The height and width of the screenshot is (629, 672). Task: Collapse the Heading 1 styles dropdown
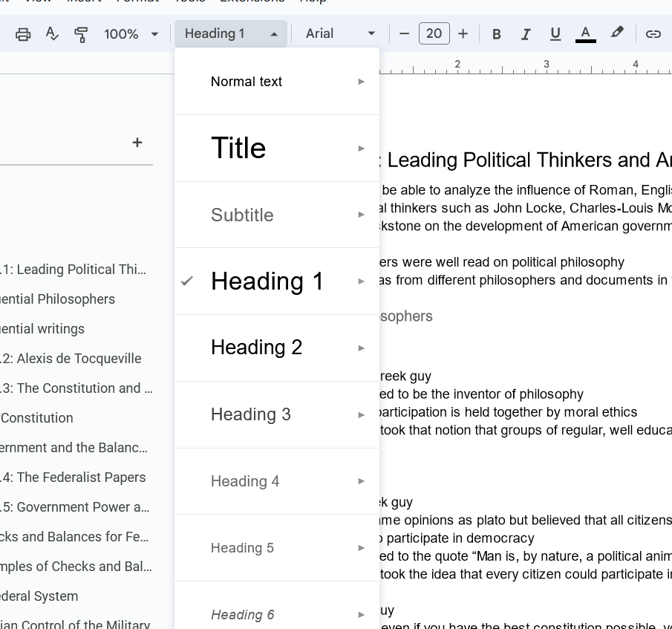[230, 34]
